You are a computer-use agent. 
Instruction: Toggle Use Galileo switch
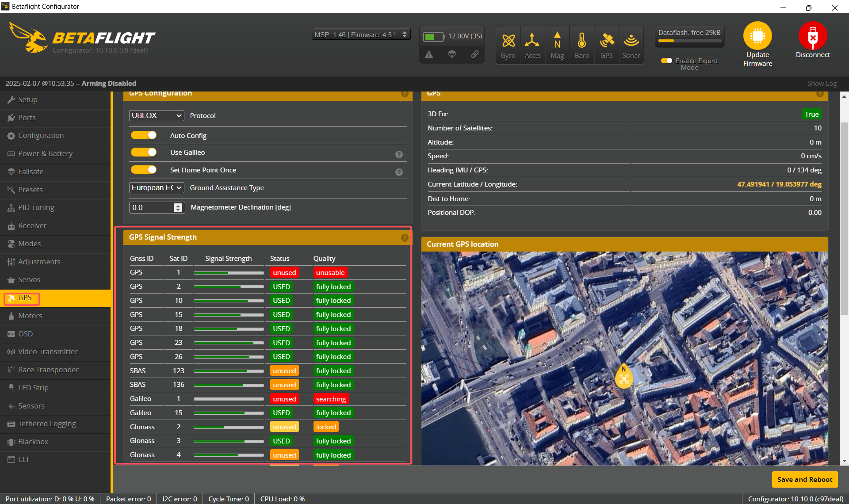pyautogui.click(x=143, y=152)
